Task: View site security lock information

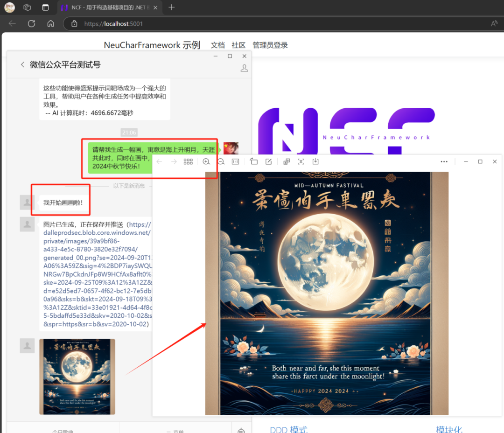Action: (74, 23)
